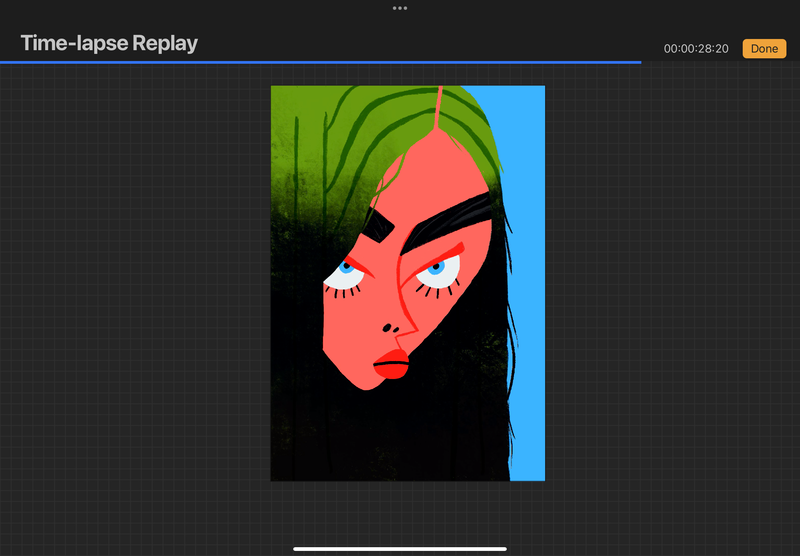Click the end of the blue progress line
This screenshot has height=556, width=800.
[x=639, y=62]
